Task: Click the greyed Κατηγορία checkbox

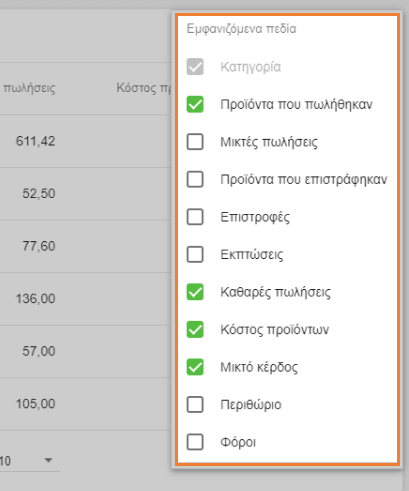Action: pos(195,67)
